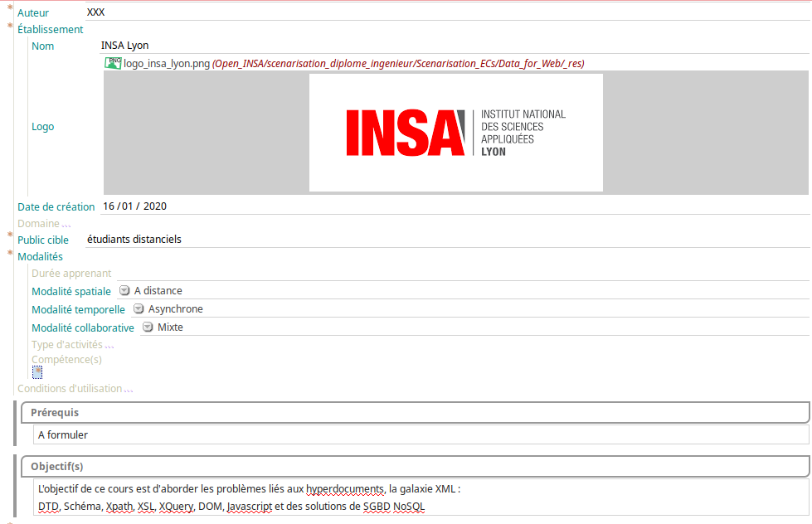Click the Modalités label
812x524 pixels.
40,257
